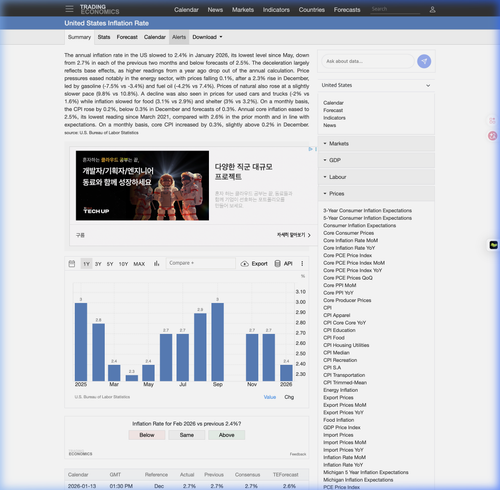Viewport: 500px width, 490px height.
Task: Vote Below in inflation poll
Action: 147,435
